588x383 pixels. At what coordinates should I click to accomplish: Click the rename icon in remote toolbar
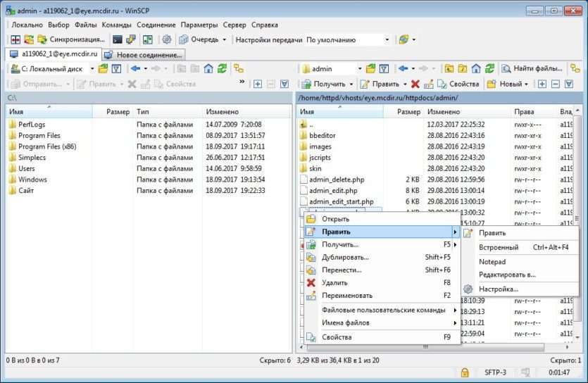[x=428, y=84]
